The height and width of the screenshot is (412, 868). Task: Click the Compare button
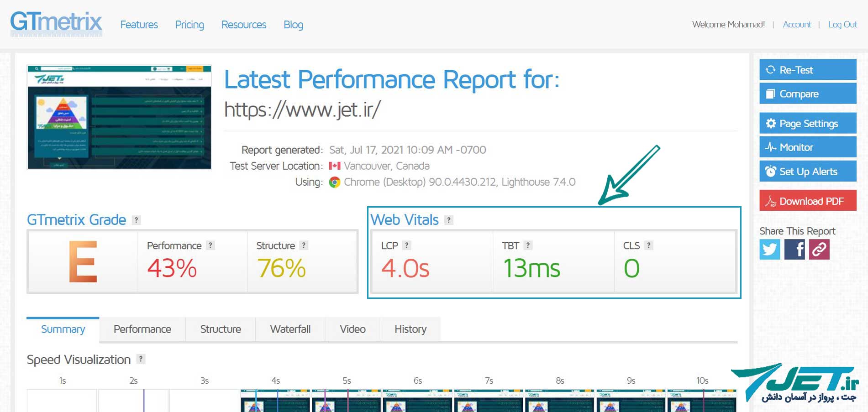coord(808,94)
